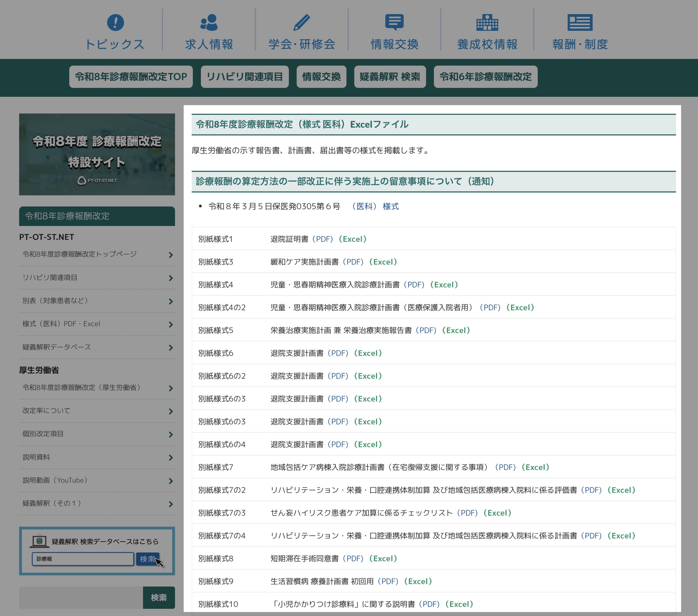Switch to the 疑義解釈 検索 tab
The height and width of the screenshot is (616, 698).
[x=390, y=77]
